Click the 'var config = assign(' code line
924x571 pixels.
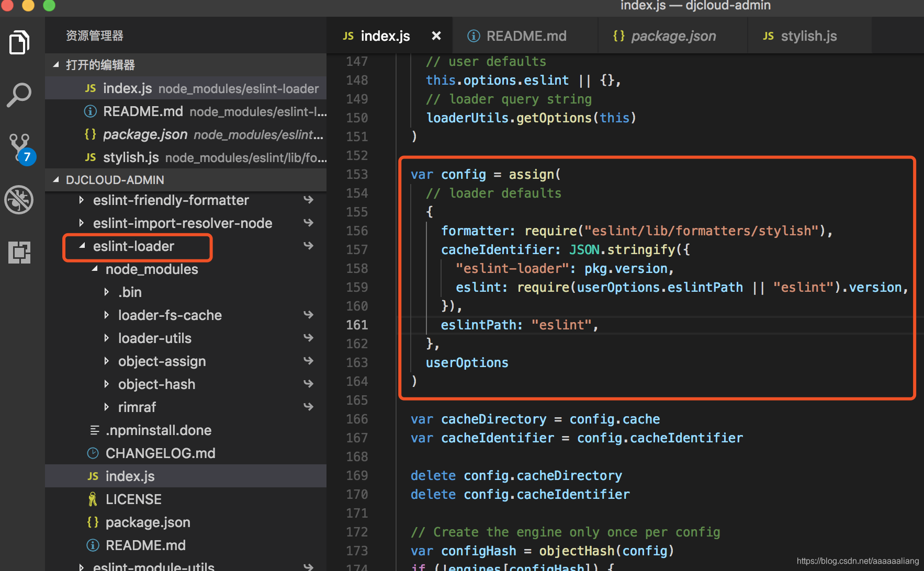point(486,174)
